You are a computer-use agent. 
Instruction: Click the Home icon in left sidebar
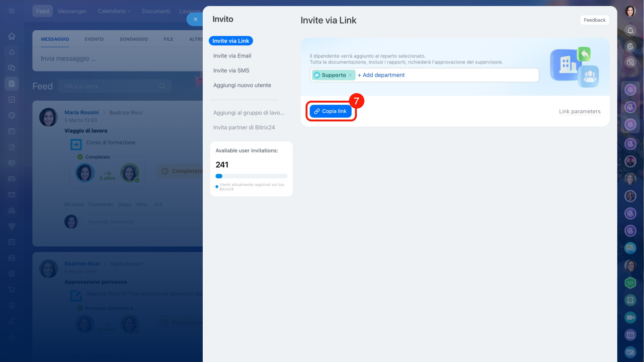click(12, 36)
